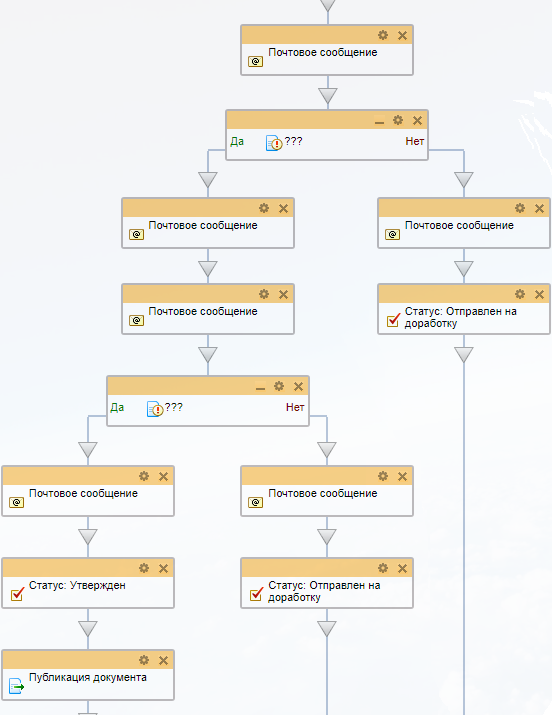Delete the second ??? condition block via X
This screenshot has width=552, height=715.
point(299,386)
